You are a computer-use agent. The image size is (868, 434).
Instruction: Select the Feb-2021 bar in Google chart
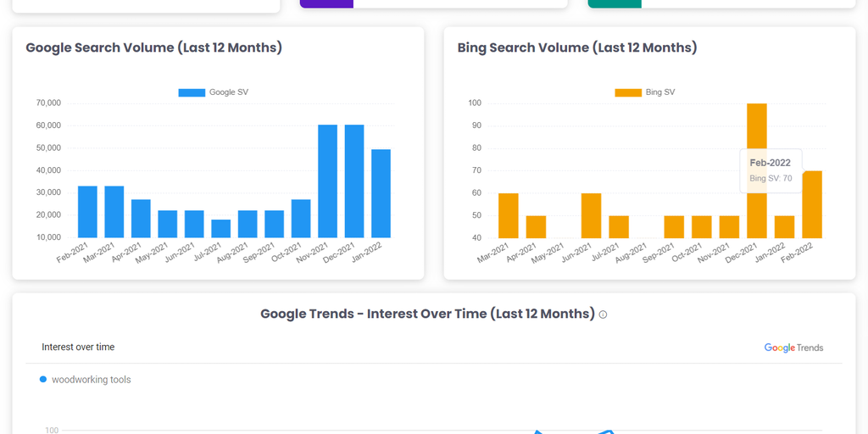tap(87, 212)
